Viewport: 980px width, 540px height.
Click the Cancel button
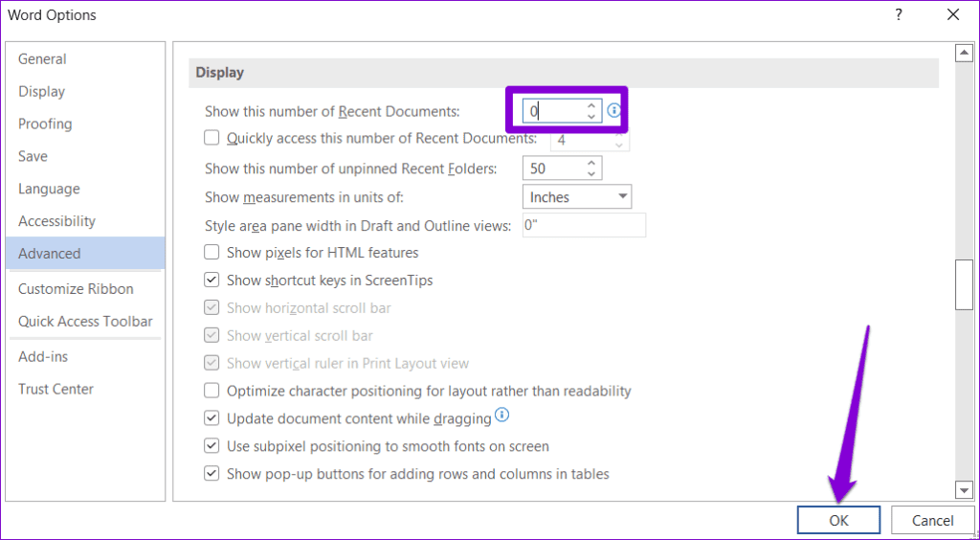pos(931,521)
